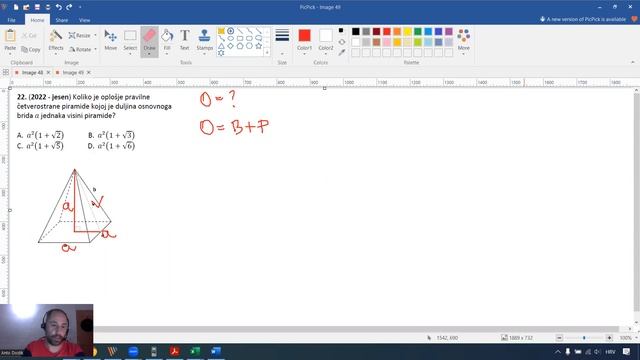This screenshot has width=640, height=360.
Task: Click the Copy button
Action: point(31,49)
